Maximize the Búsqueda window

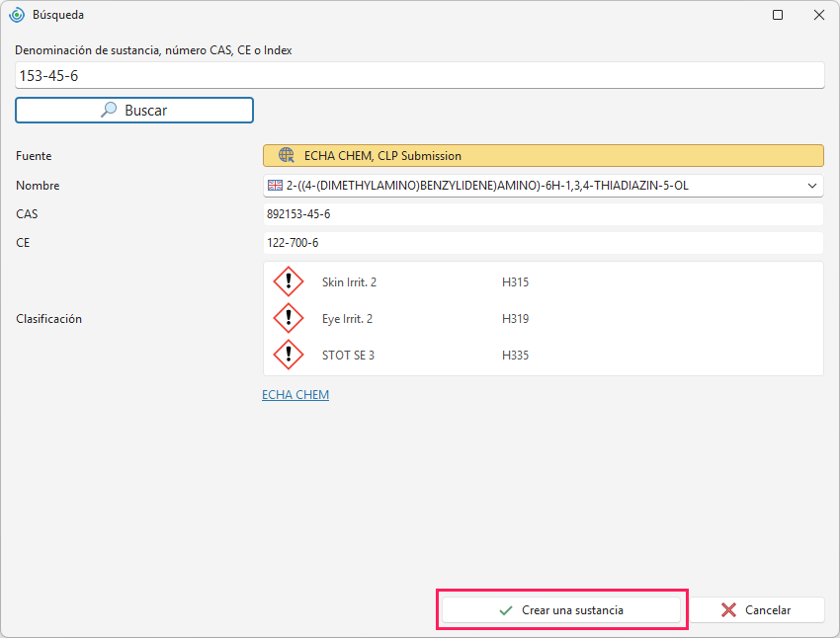[x=778, y=15]
